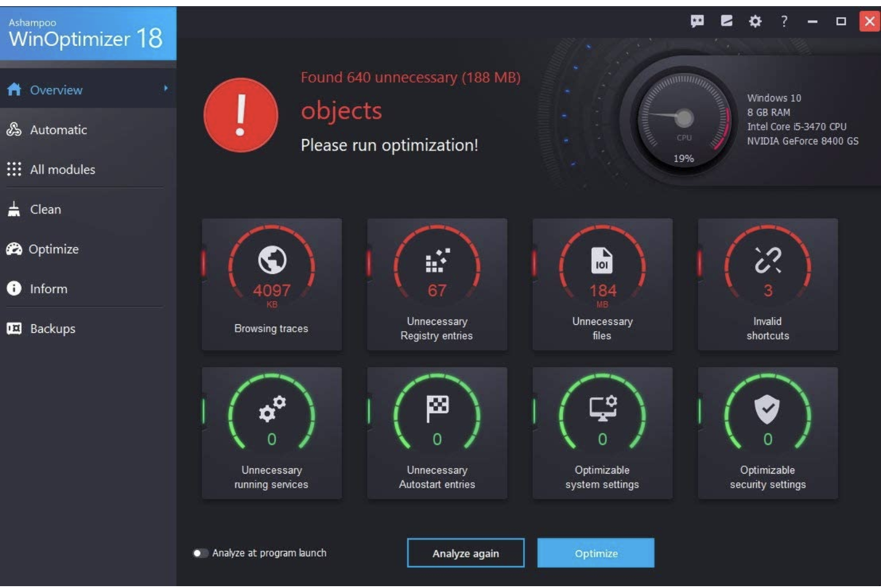Open the Clean section label
The image size is (881, 588).
[45, 209]
